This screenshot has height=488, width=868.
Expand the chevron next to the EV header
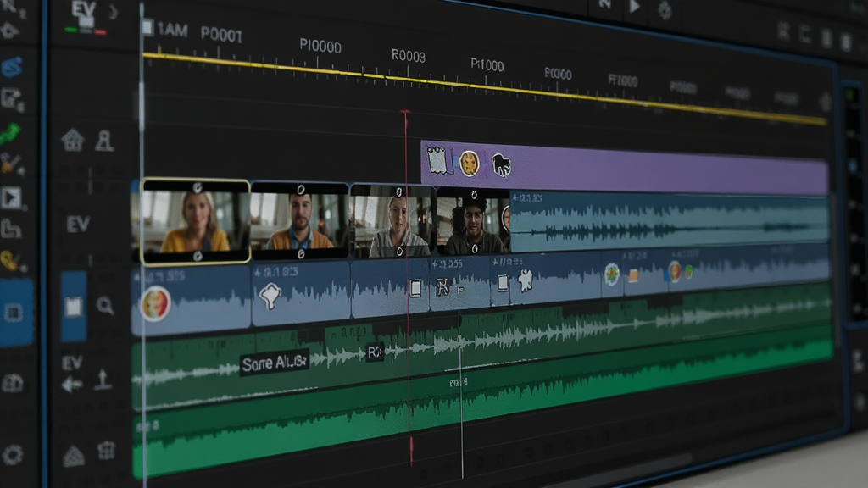click(x=113, y=12)
